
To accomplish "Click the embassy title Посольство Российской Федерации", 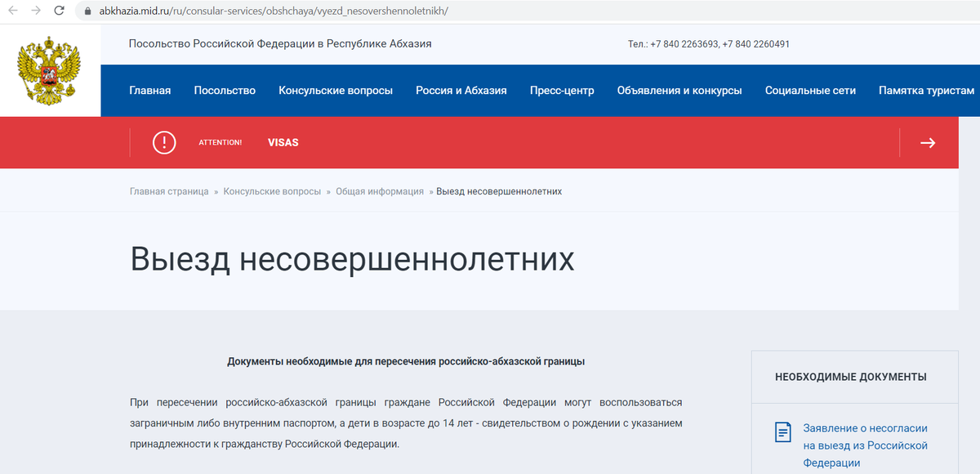I will point(280,43).
